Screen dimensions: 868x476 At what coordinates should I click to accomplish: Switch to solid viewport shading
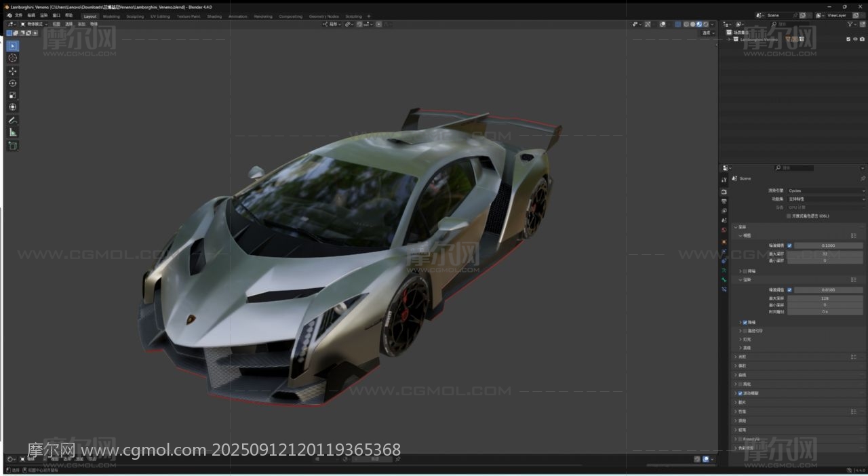(692, 24)
